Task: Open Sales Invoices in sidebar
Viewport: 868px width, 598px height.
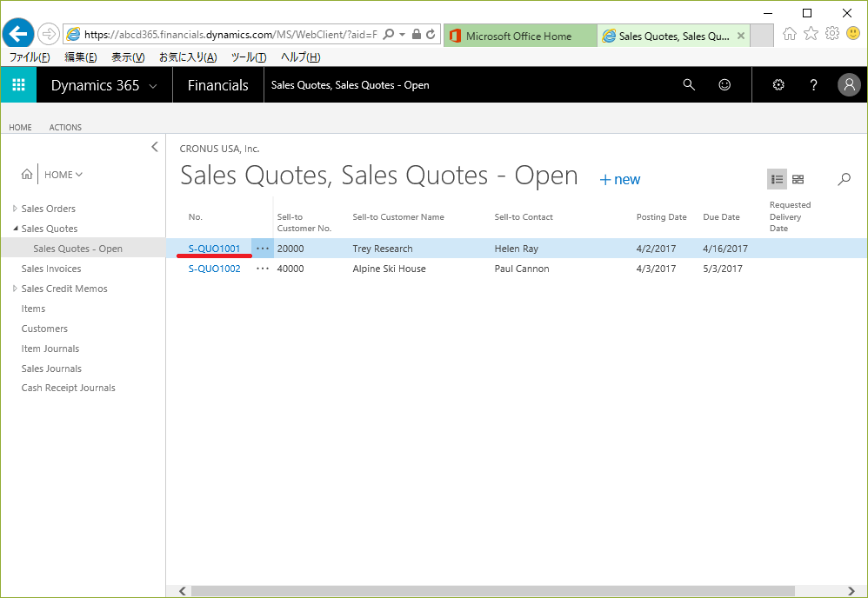Action: click(x=51, y=269)
